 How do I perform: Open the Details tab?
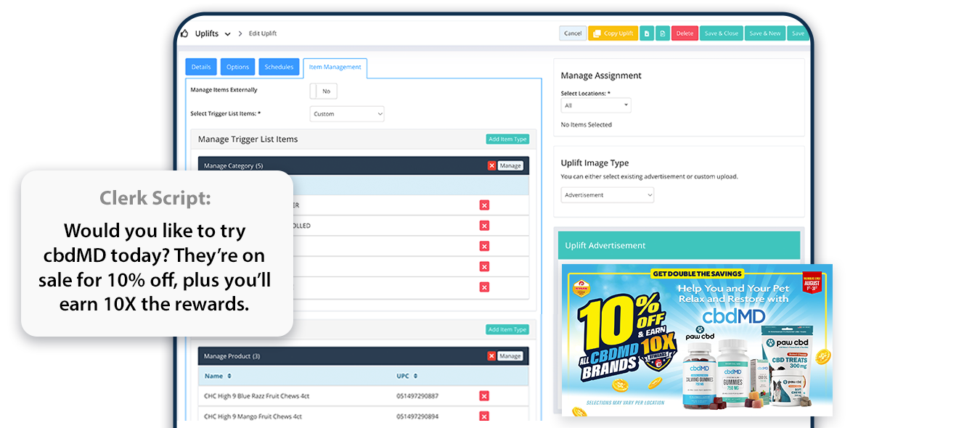click(201, 67)
